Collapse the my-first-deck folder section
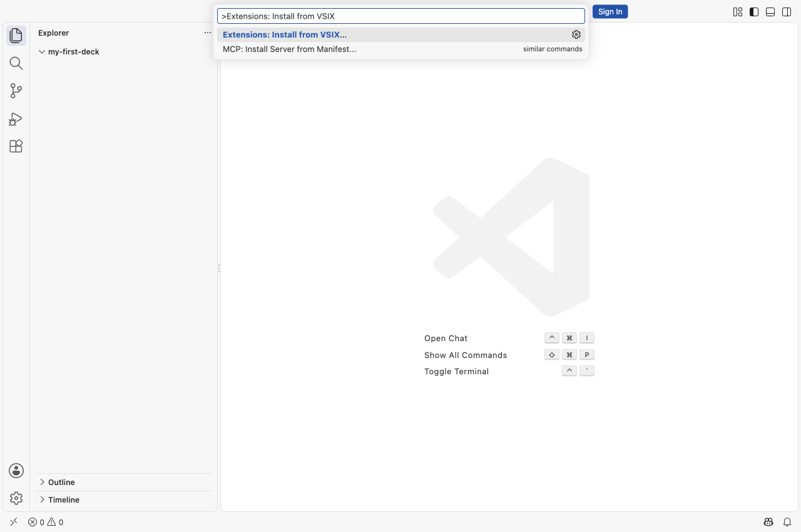This screenshot has height=532, width=801. [125, 52]
